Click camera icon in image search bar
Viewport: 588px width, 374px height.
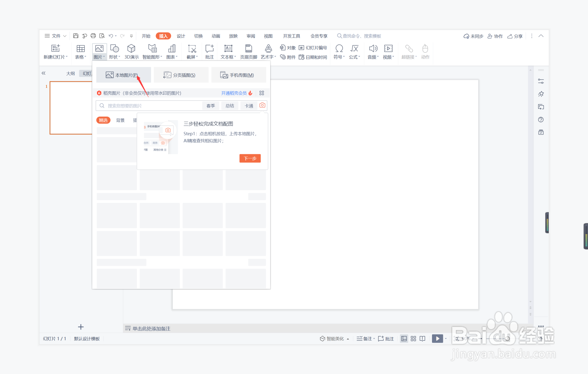click(x=262, y=105)
